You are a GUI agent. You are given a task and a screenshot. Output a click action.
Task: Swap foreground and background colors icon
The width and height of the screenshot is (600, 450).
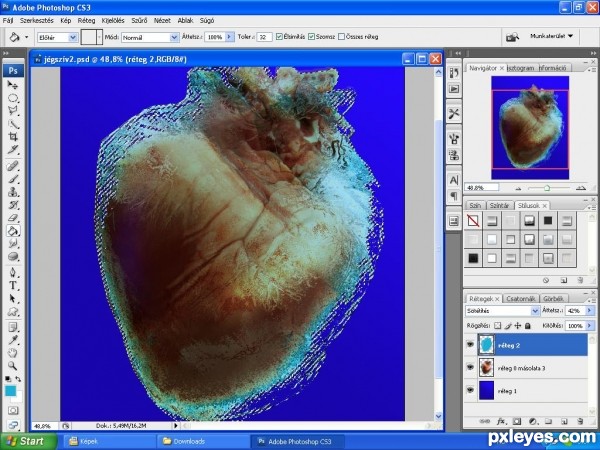18,379
